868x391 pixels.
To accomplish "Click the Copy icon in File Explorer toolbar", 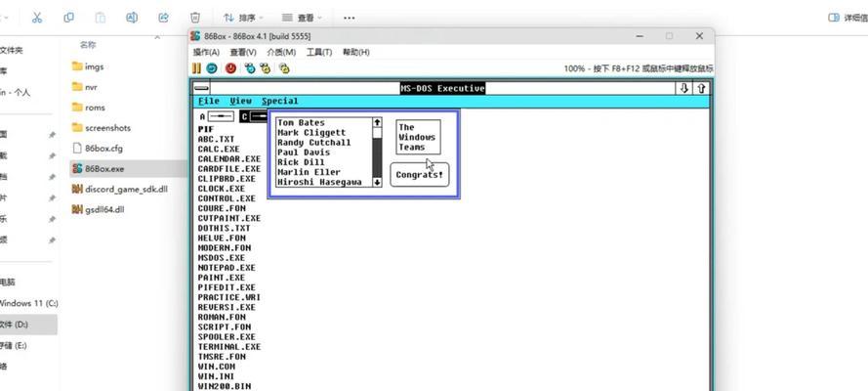I will [68, 18].
